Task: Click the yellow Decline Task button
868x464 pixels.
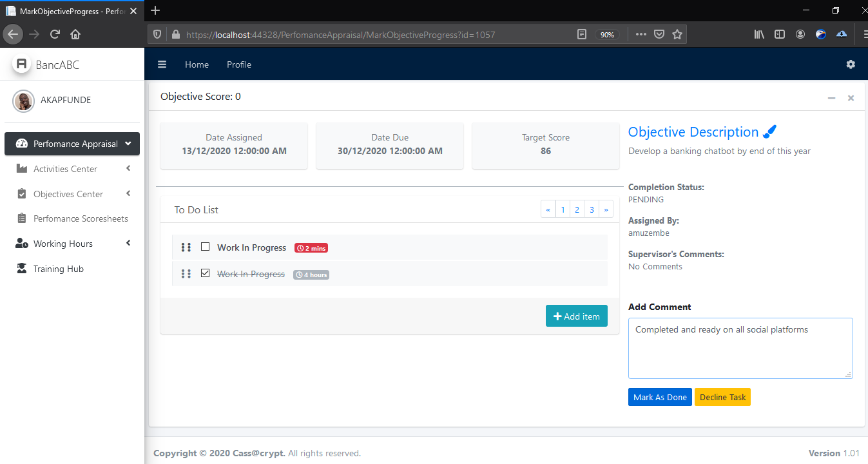Action: pos(722,397)
